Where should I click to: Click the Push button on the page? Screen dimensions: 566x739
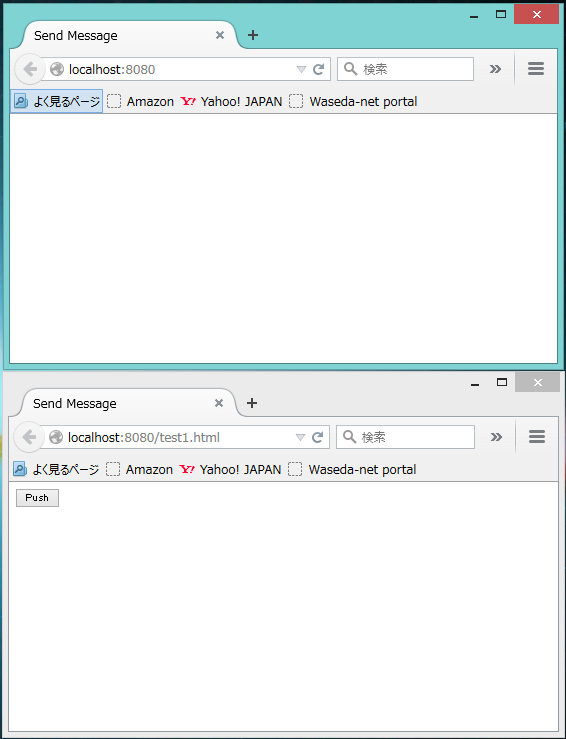(37, 498)
